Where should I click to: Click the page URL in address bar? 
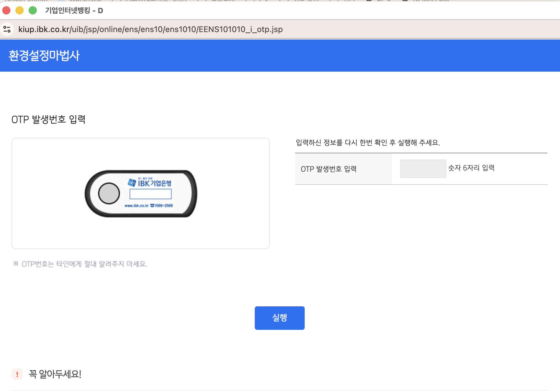[150, 29]
